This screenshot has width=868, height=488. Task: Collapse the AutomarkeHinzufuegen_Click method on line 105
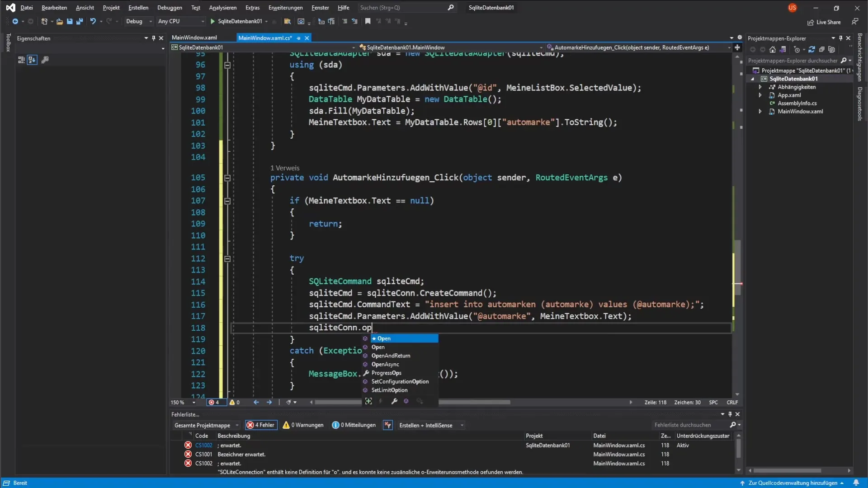[227, 178]
